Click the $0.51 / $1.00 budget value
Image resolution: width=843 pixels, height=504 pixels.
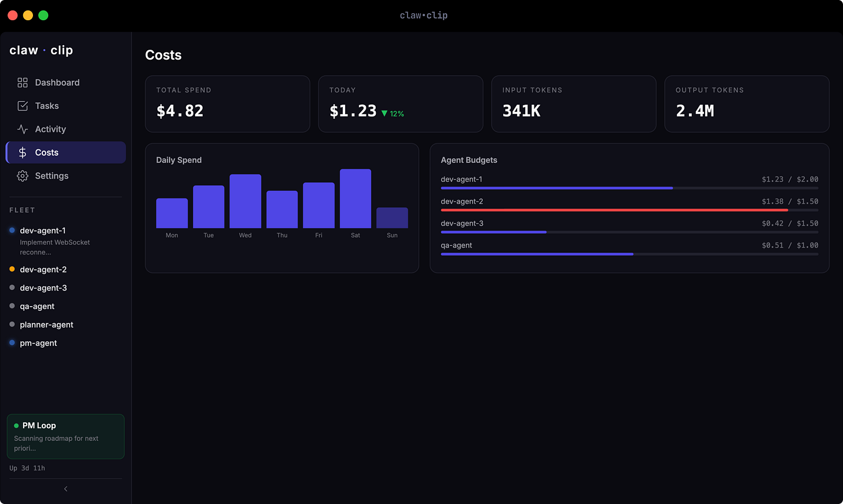[x=790, y=245]
